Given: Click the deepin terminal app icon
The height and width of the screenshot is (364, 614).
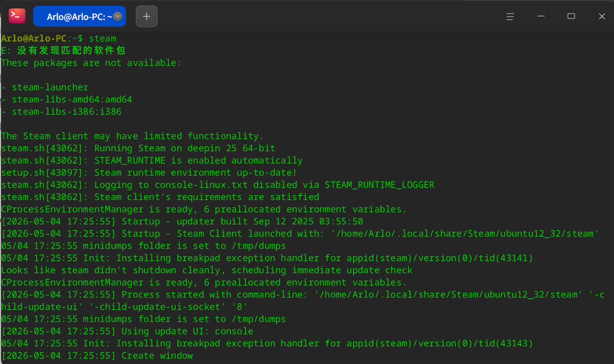Looking at the screenshot, I should point(17,16).
